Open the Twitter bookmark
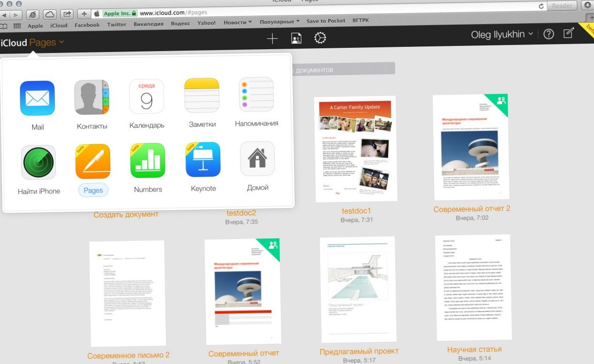 click(x=116, y=24)
